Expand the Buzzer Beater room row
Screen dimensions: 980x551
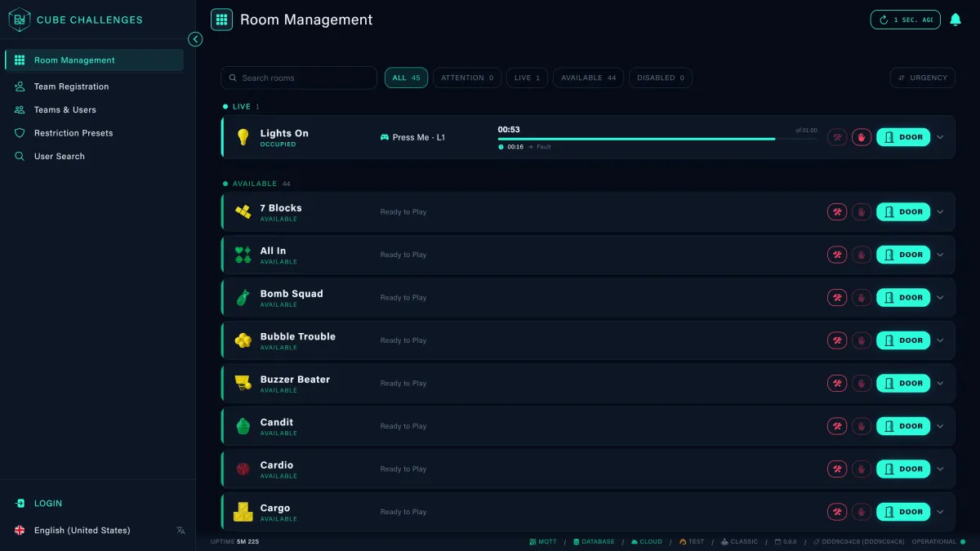click(940, 383)
